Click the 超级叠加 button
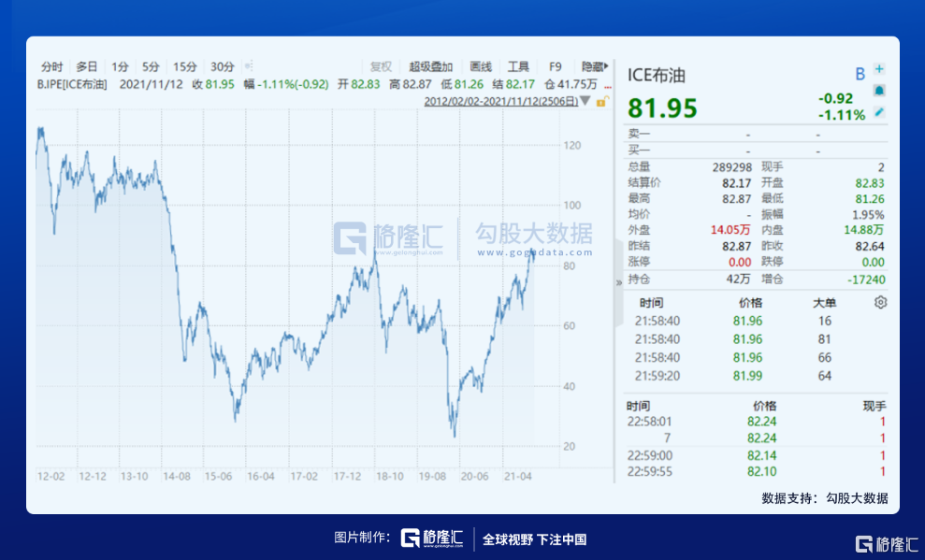The width and height of the screenshot is (925, 560). 430,66
